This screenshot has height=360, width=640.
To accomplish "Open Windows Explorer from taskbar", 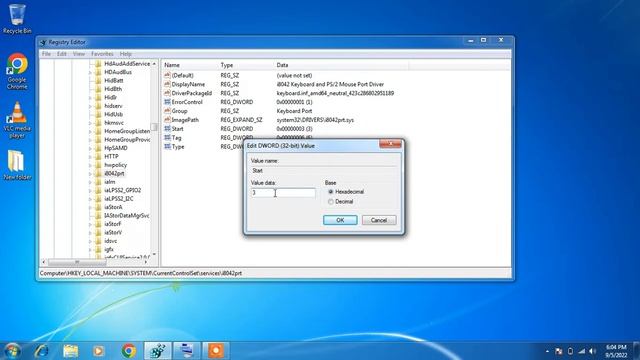I will pyautogui.click(x=71, y=351).
